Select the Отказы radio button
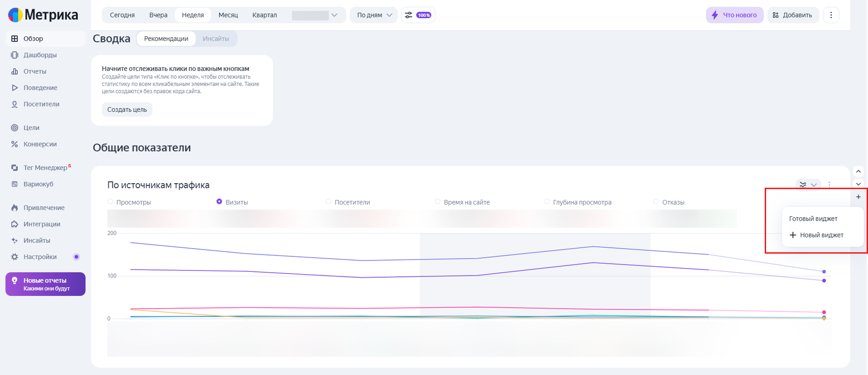Screen dimensions: 868x375 tap(656, 202)
